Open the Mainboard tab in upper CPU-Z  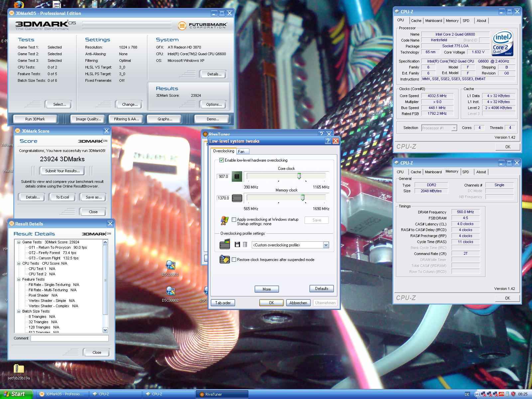pos(434,21)
